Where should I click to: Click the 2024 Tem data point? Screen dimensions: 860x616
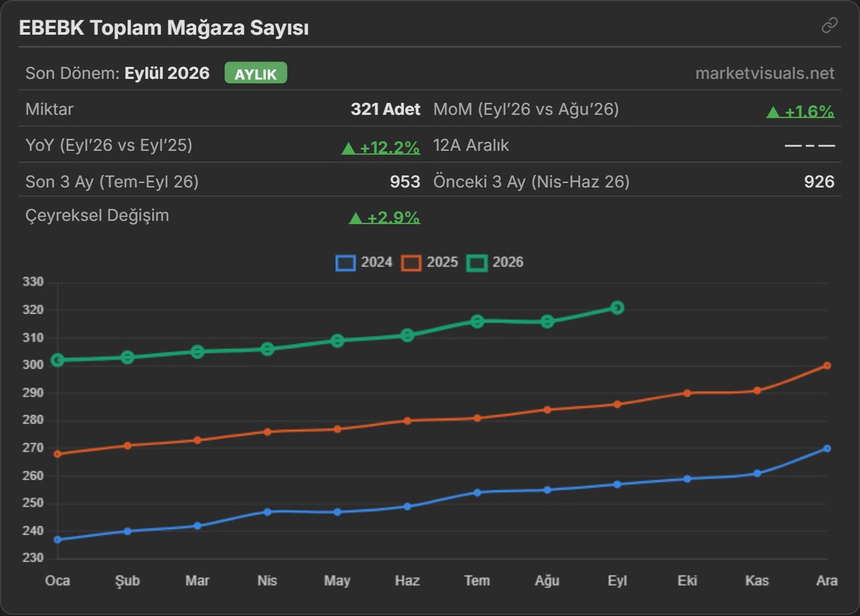point(477,493)
